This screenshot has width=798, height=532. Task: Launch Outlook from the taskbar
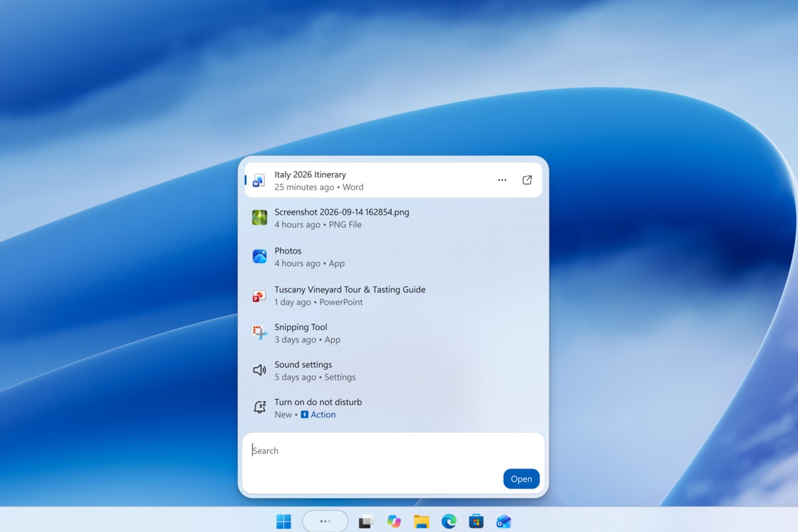(503, 521)
